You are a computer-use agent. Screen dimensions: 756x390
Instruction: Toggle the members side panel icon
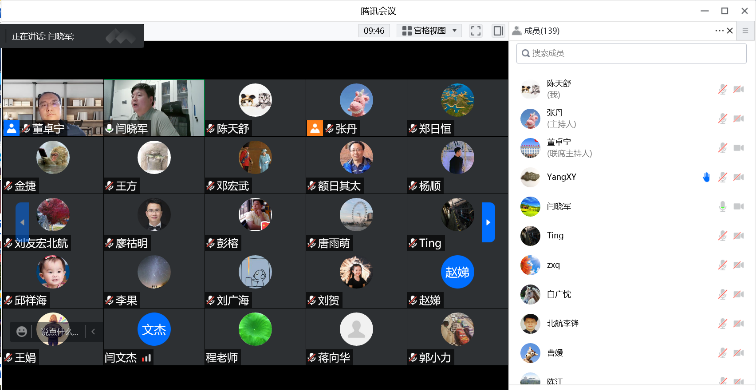click(x=498, y=31)
